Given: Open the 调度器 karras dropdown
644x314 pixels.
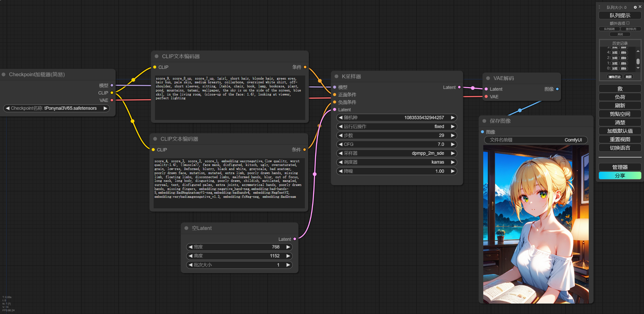Looking at the screenshot, I should point(396,162).
